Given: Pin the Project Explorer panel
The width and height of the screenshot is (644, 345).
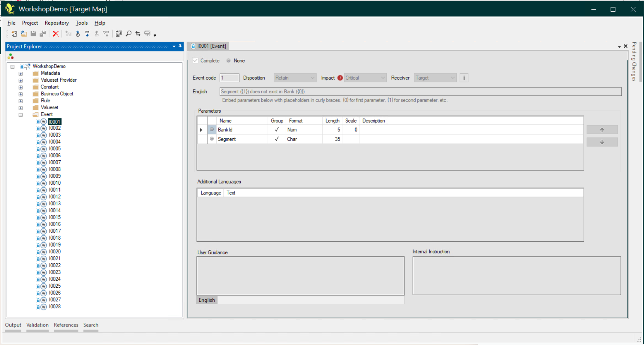Looking at the screenshot, I should click(x=180, y=46).
